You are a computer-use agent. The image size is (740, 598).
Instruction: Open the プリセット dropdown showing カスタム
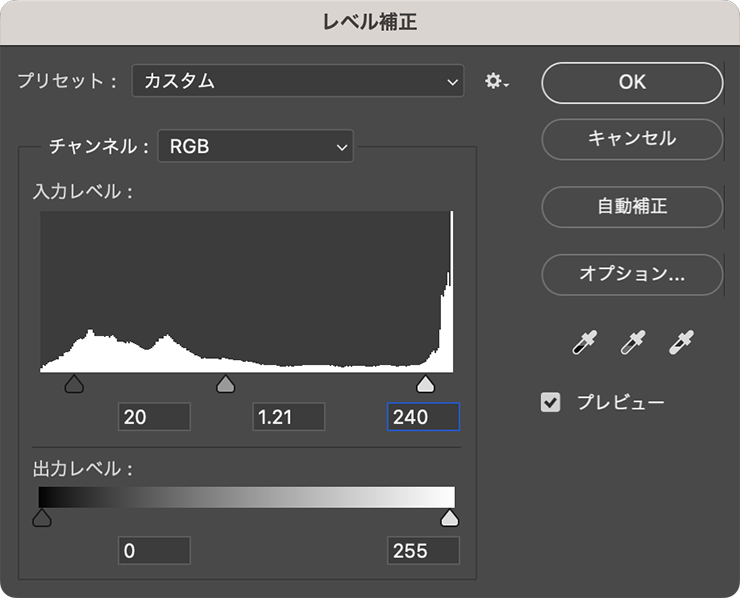(x=298, y=82)
